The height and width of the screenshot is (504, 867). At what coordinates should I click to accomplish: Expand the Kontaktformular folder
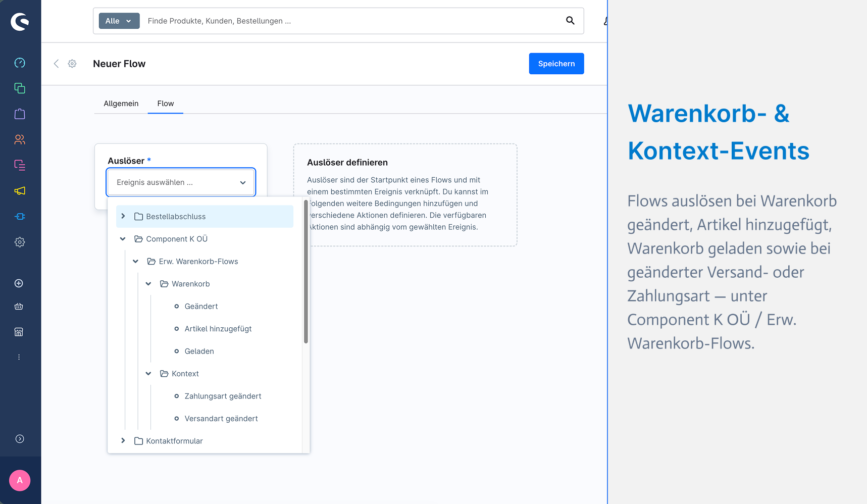pos(123,441)
